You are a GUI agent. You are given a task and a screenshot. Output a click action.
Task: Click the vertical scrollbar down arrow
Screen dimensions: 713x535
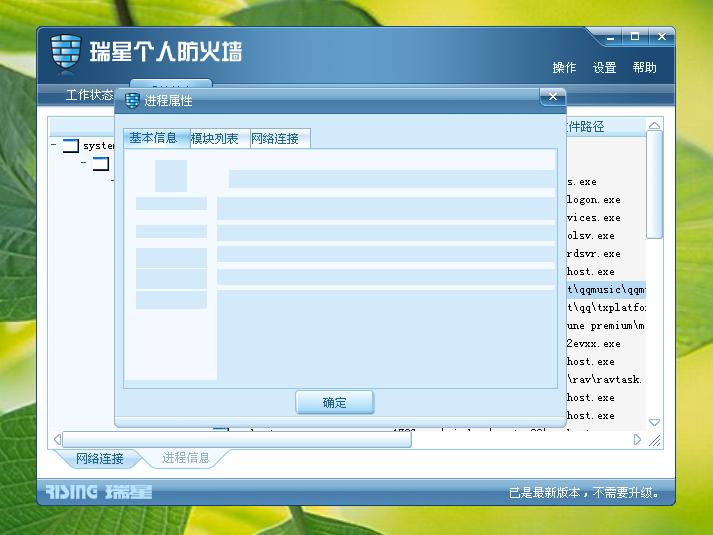point(654,422)
